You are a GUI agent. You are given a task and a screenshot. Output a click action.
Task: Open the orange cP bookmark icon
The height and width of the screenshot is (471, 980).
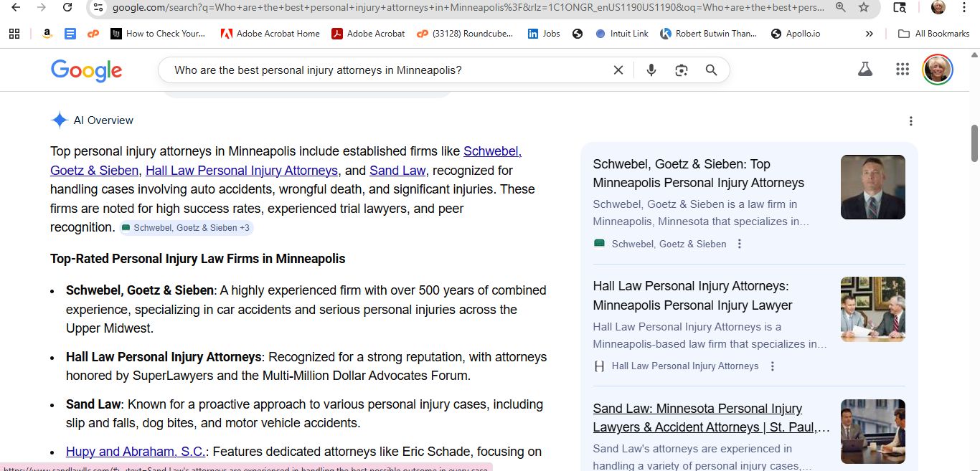93,34
